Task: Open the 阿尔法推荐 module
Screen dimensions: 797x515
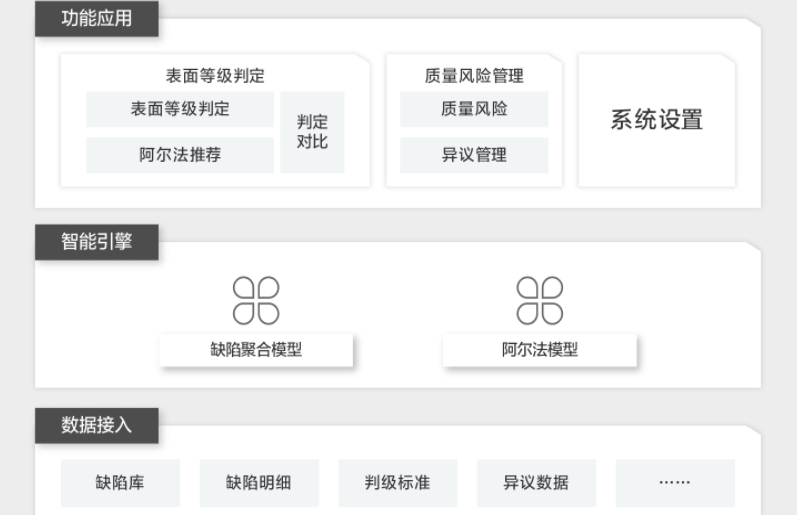Action: (180, 155)
